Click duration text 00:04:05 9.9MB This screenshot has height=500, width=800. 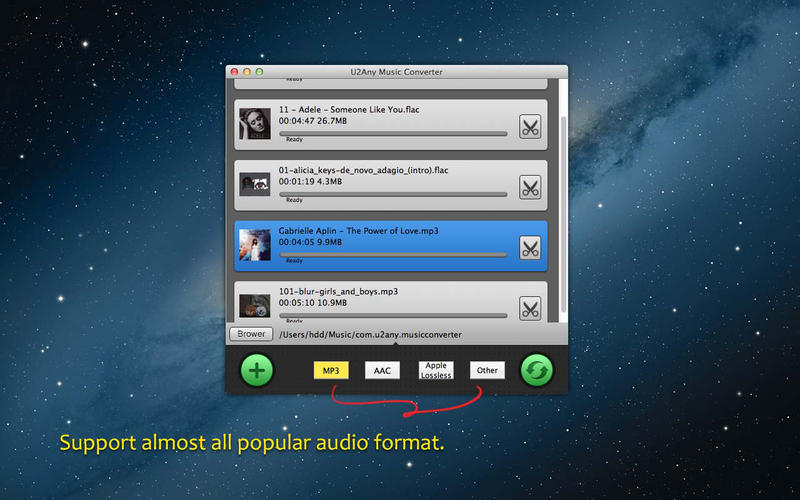(310, 242)
